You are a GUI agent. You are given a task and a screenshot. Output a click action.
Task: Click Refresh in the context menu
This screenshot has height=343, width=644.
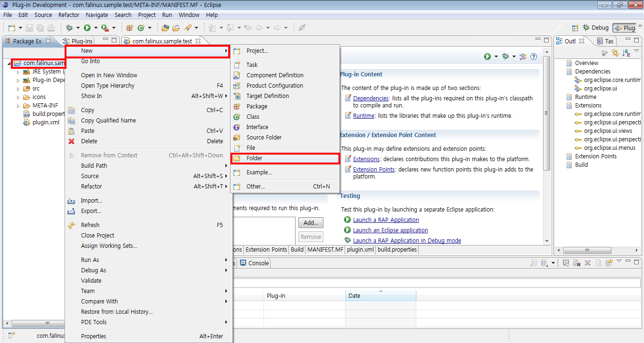click(149, 225)
